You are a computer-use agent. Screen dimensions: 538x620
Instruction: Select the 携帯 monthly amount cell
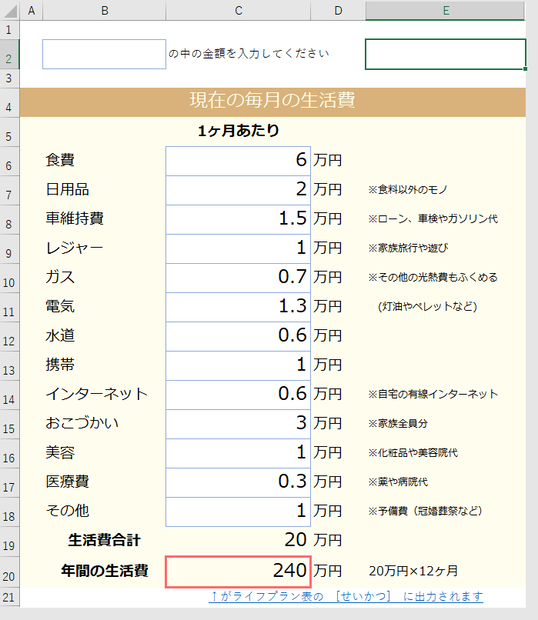[238, 365]
